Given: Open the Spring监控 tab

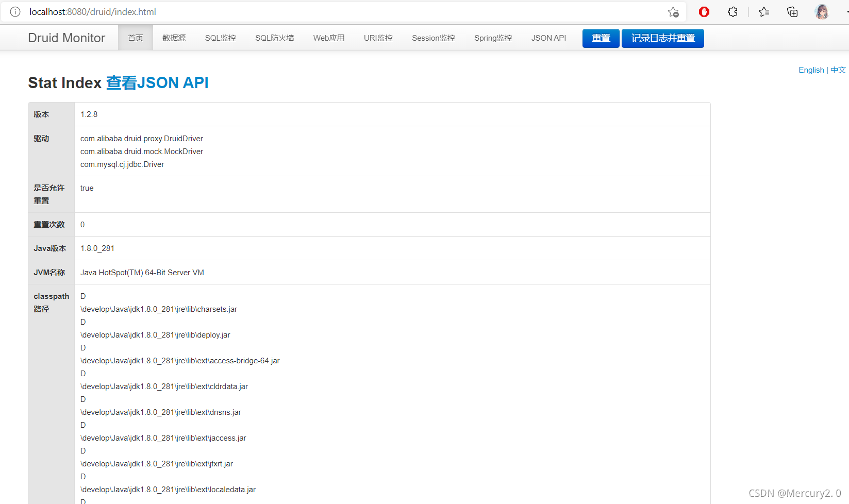Looking at the screenshot, I should (x=493, y=38).
